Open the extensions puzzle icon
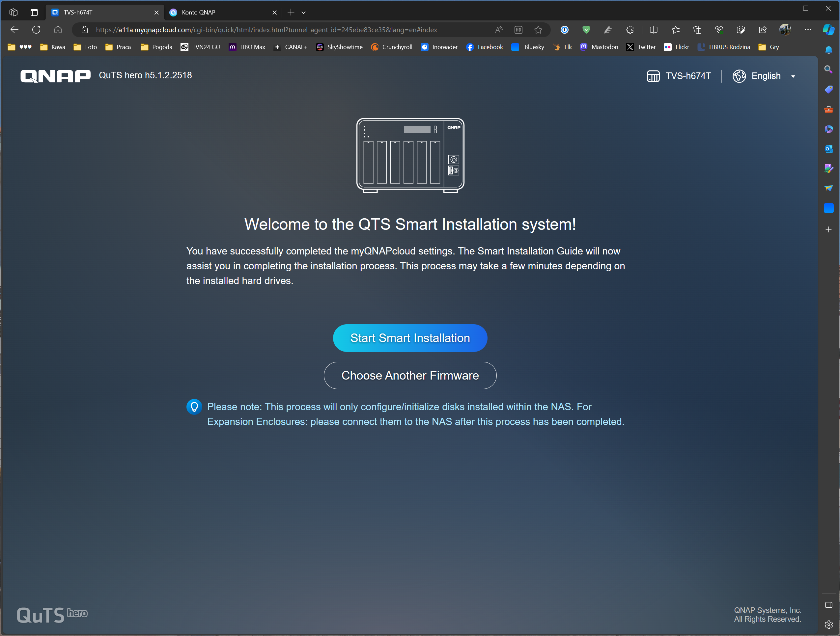Screen dimensions: 840x636 coord(630,30)
